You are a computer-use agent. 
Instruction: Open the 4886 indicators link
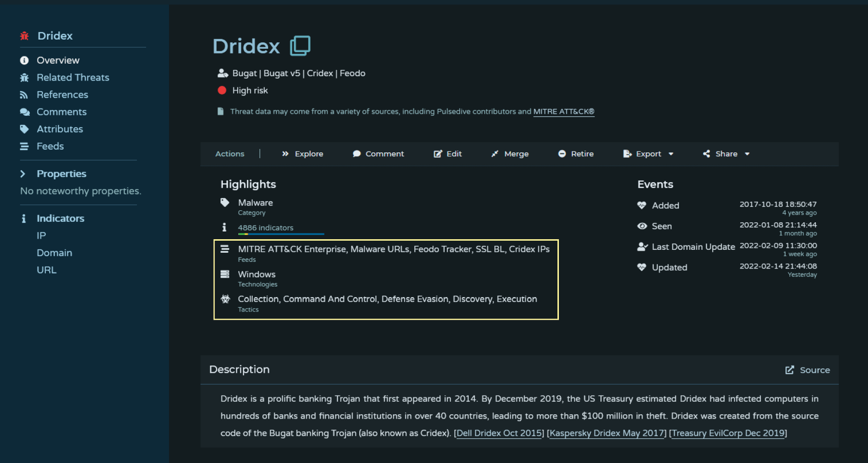click(266, 228)
